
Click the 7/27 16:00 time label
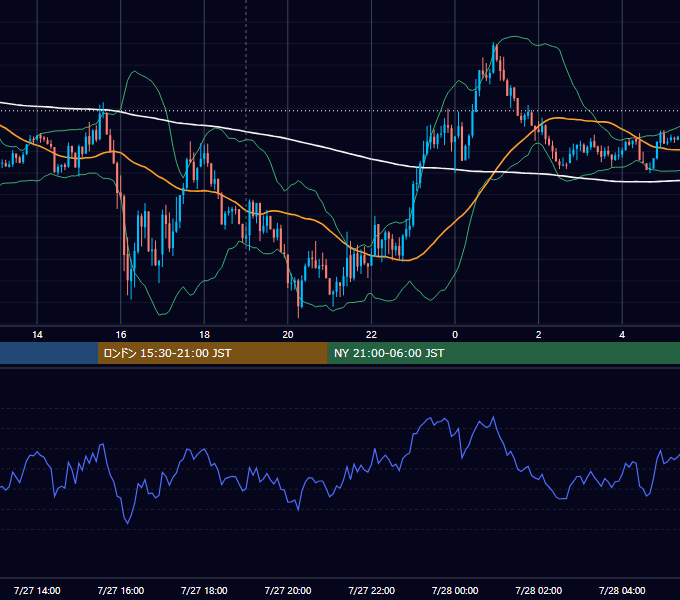point(121,590)
